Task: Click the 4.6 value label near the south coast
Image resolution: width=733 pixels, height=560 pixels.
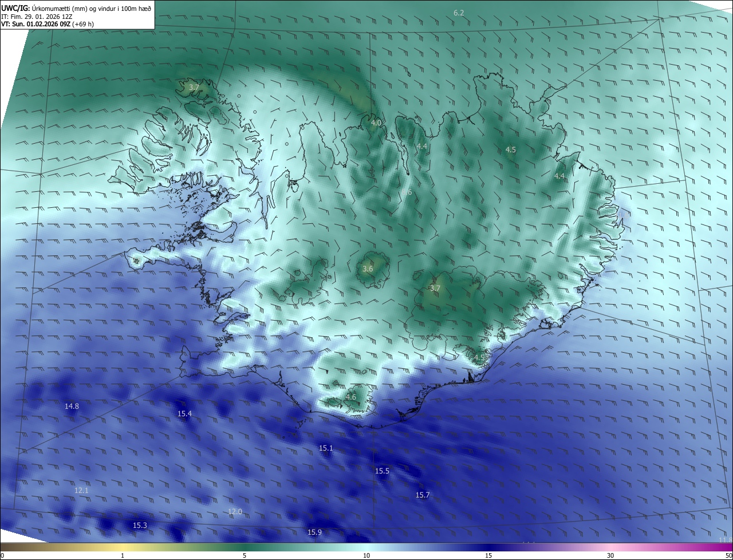Action: (351, 397)
